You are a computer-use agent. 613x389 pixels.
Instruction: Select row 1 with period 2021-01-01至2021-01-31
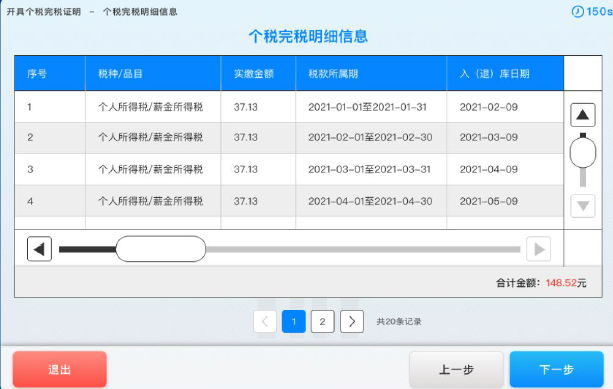(289, 107)
